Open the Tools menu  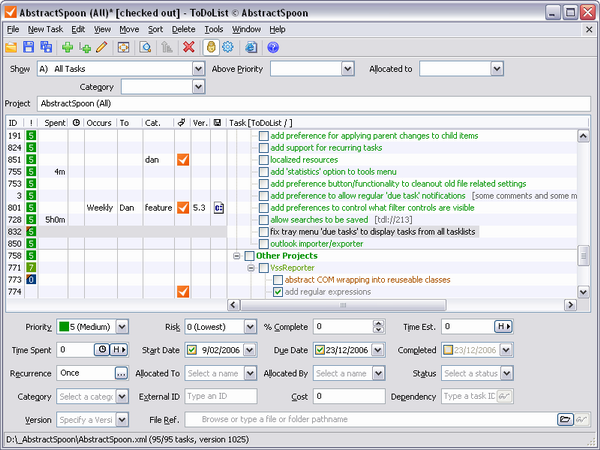click(x=214, y=29)
